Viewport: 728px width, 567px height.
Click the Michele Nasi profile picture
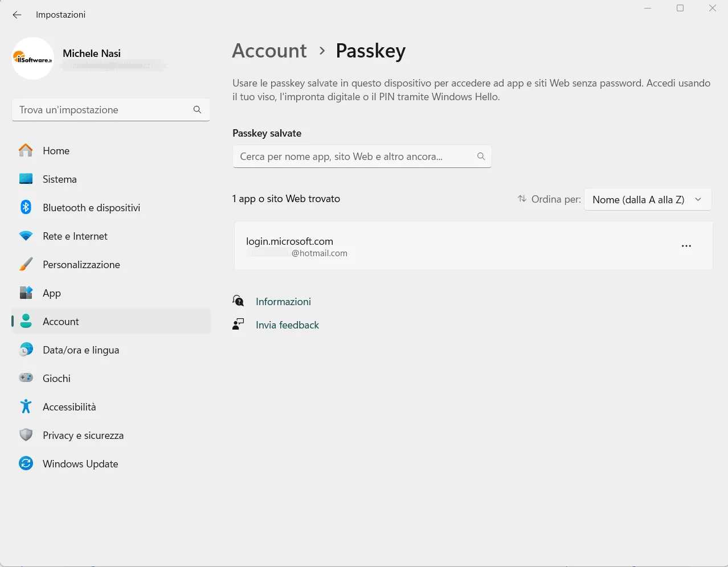click(x=32, y=58)
